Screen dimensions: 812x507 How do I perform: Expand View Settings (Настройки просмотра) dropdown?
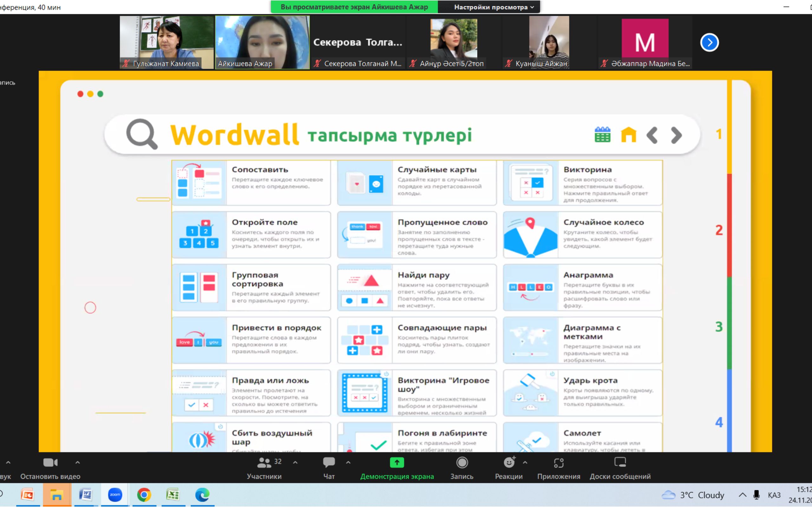(x=493, y=7)
